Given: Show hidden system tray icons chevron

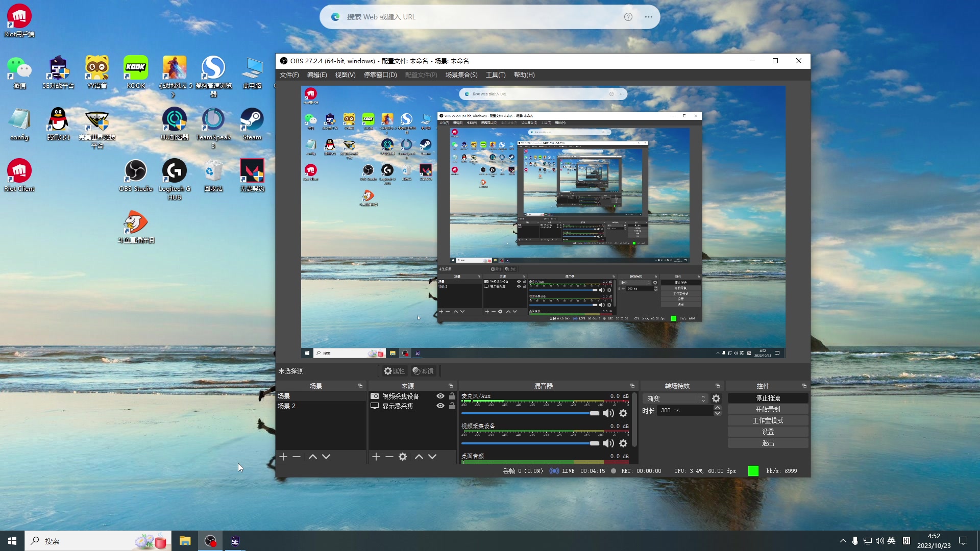Looking at the screenshot, I should (x=843, y=541).
